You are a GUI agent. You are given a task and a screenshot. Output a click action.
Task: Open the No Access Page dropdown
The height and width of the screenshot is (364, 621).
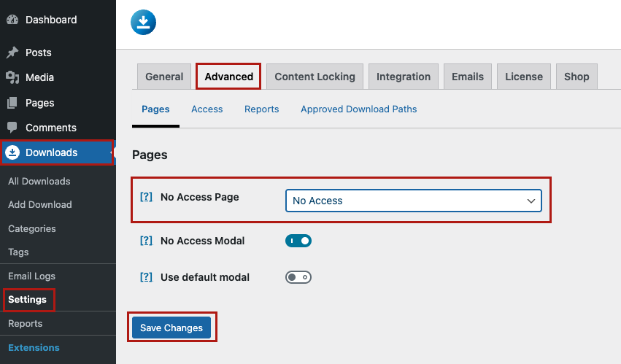click(414, 201)
